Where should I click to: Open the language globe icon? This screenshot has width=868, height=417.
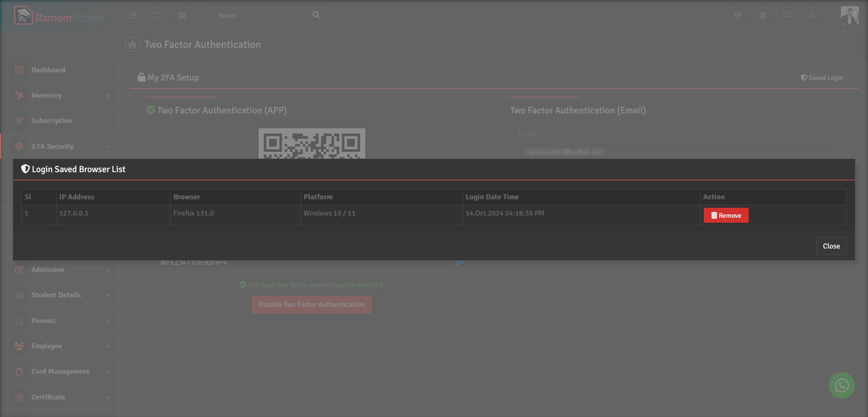tap(738, 15)
